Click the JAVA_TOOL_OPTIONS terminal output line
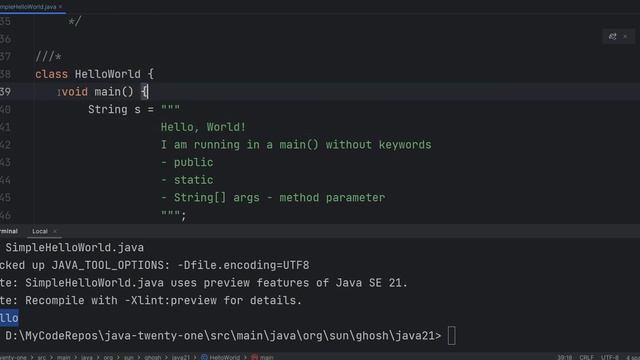Screen dimensions: 640x360 [x=155, y=265]
